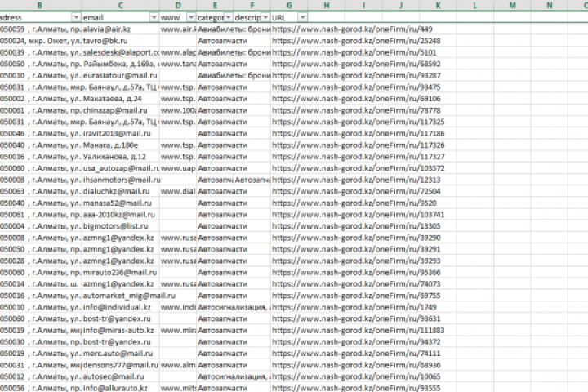The height and width of the screenshot is (392, 588).
Task: Select the merc.auto@mail.ru cell
Action: pyautogui.click(x=120, y=354)
